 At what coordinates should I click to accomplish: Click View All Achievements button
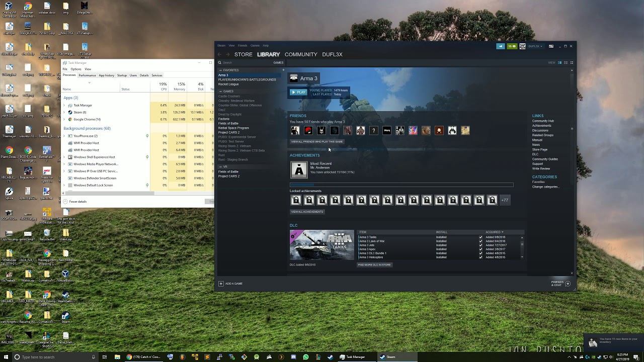pos(307,212)
